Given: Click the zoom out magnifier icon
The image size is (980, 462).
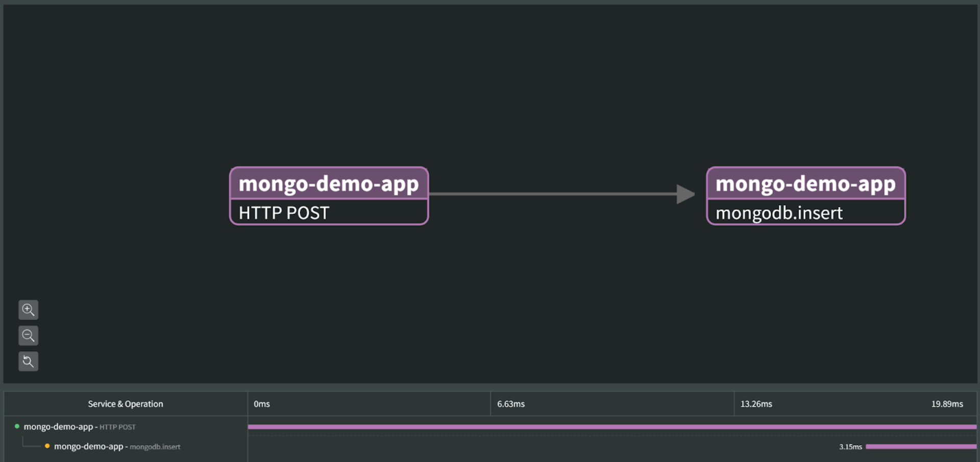Looking at the screenshot, I should coord(28,336).
